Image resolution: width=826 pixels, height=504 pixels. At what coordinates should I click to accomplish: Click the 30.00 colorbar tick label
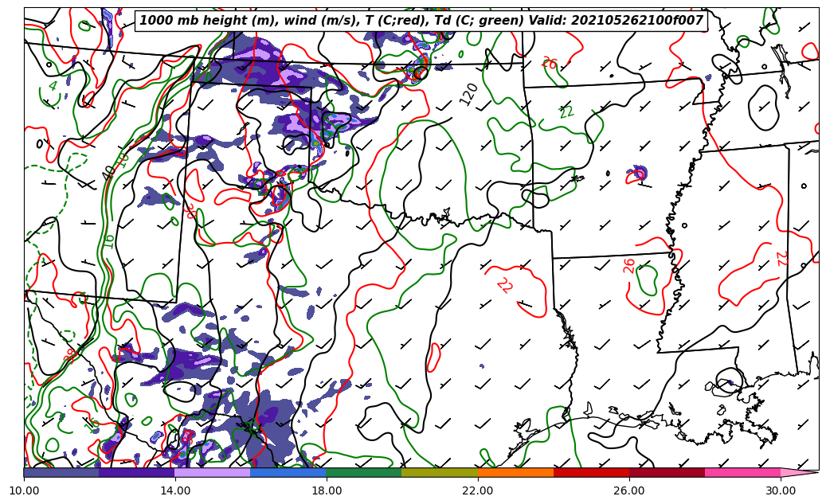click(781, 490)
